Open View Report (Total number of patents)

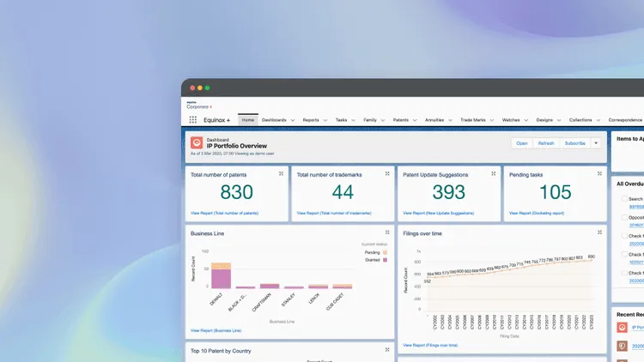[x=224, y=213]
